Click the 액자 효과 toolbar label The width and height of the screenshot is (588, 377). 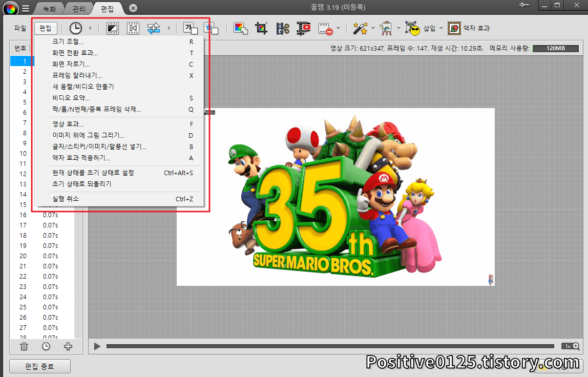pyautogui.click(x=477, y=28)
